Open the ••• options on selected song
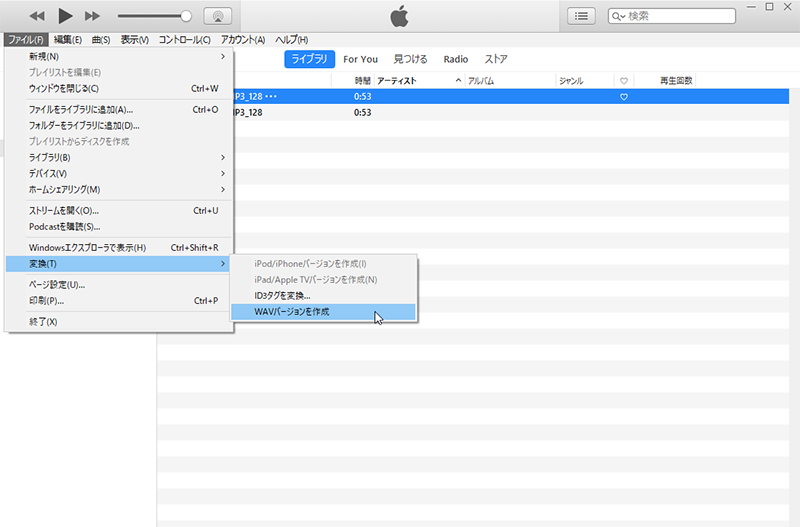 (271, 96)
